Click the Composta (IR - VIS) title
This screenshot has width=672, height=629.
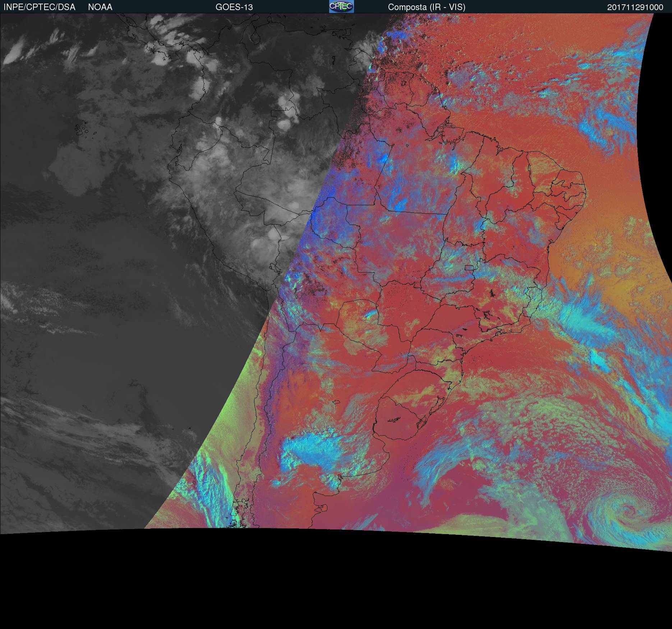pos(427,7)
